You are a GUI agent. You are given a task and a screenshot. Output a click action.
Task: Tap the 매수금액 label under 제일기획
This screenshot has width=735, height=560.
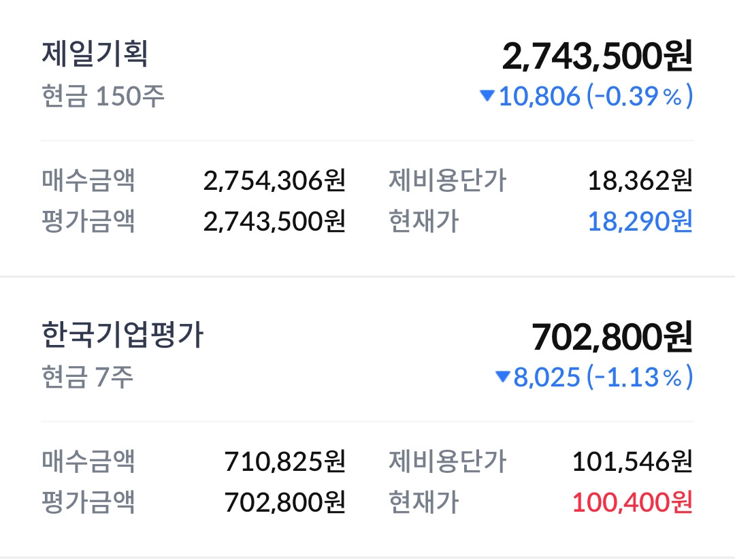pyautogui.click(x=88, y=180)
